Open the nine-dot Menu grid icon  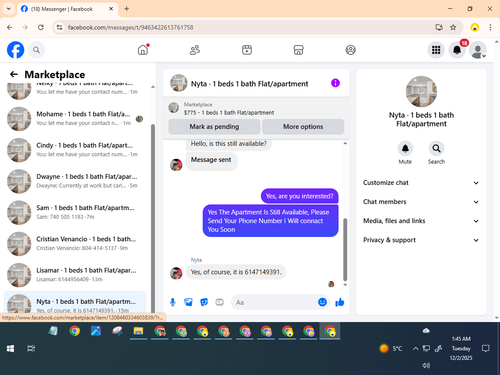pos(436,50)
